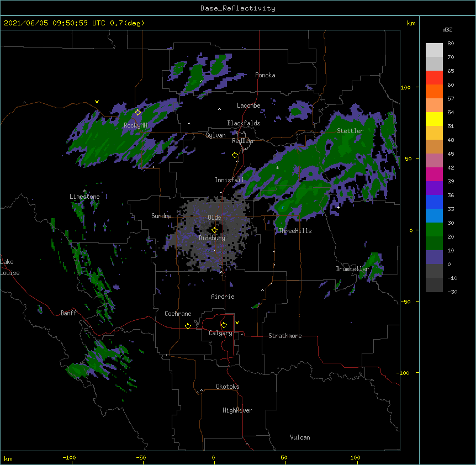Click the RedDeer city label
476x465 pixels.
coord(243,141)
